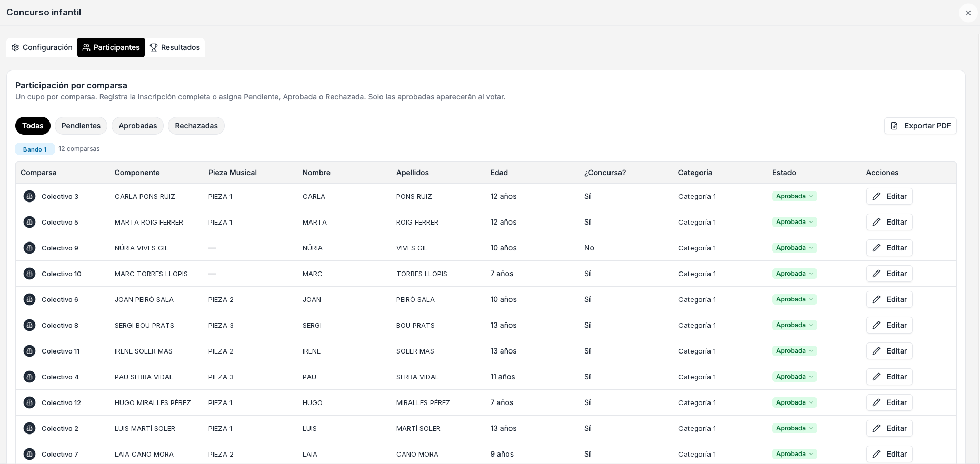Switch to the Resultados tab
Image resolution: width=980 pixels, height=464 pixels.
pyautogui.click(x=175, y=47)
